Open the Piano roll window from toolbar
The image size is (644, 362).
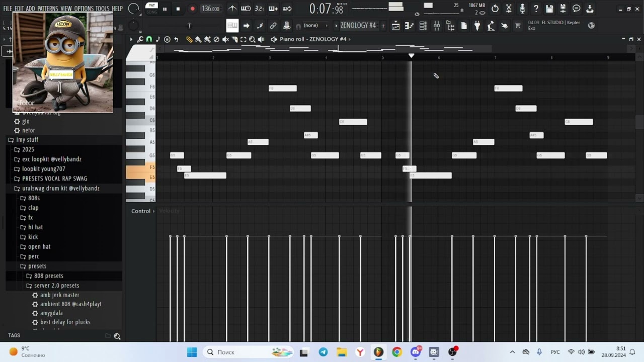(410, 26)
